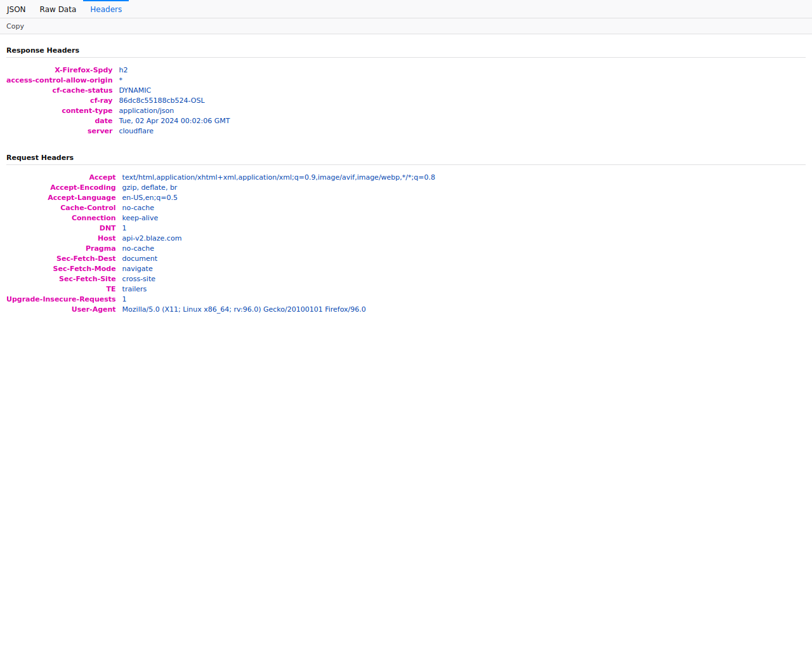Select the Headers tab
The height and width of the screenshot is (650, 812).
point(106,10)
